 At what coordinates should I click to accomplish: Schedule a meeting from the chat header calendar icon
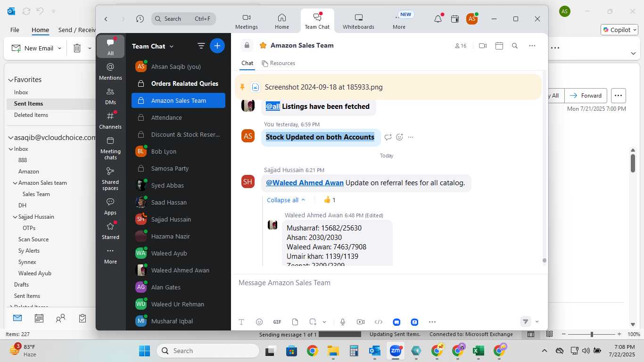coord(499,46)
